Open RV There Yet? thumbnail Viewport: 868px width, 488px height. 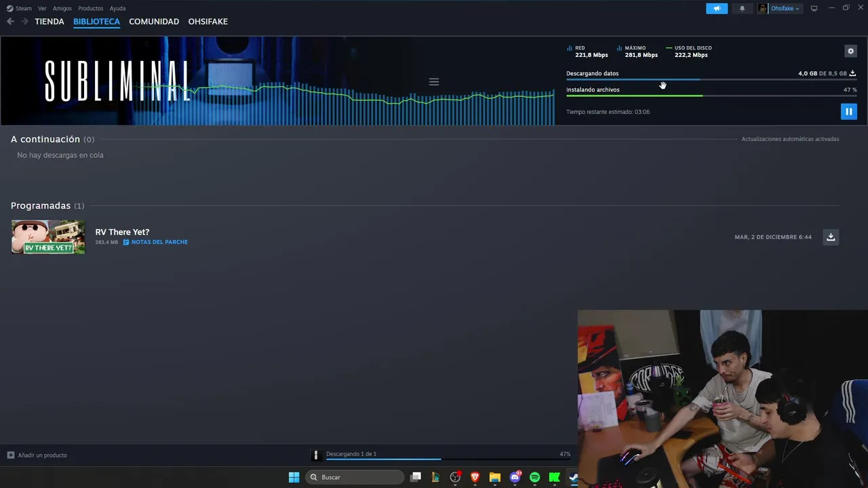pyautogui.click(x=48, y=237)
